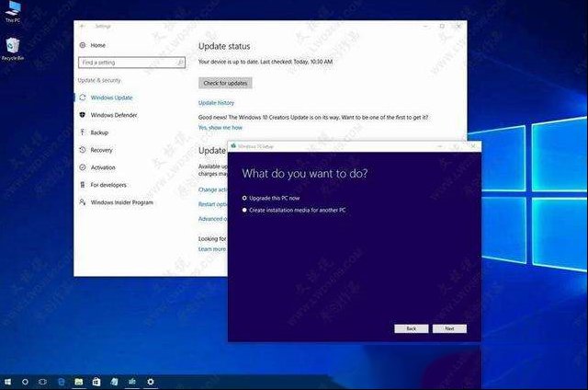Select the Recycle Bin desktop icon
The width and height of the screenshot is (588, 390).
click(x=12, y=49)
